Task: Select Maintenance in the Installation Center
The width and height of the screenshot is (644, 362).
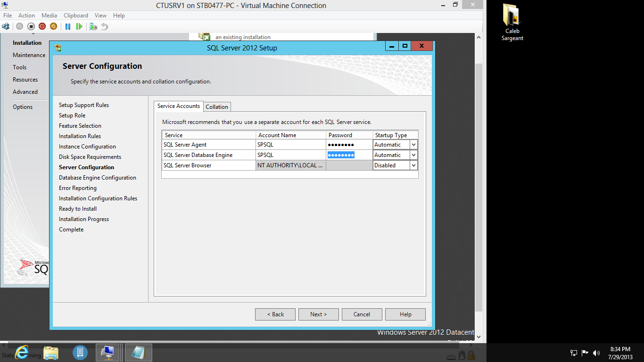Action: (29, 55)
